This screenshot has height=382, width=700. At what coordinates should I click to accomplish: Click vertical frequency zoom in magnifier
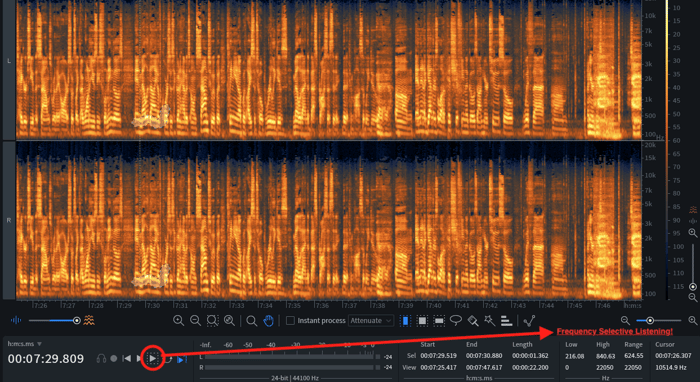coord(693,233)
